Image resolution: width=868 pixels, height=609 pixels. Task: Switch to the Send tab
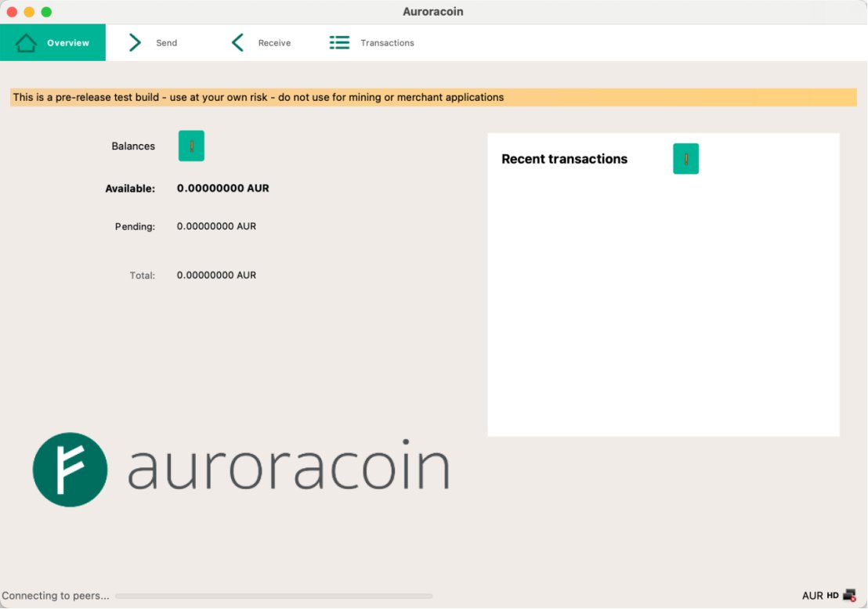(153, 42)
